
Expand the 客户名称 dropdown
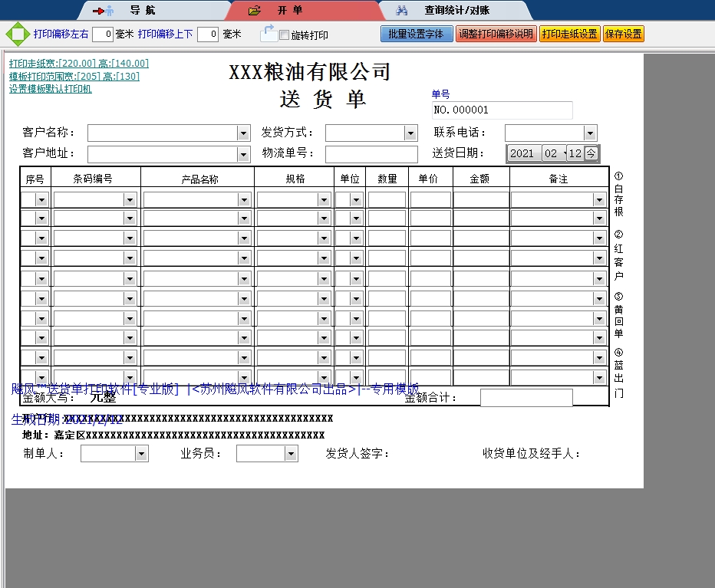[x=243, y=133]
